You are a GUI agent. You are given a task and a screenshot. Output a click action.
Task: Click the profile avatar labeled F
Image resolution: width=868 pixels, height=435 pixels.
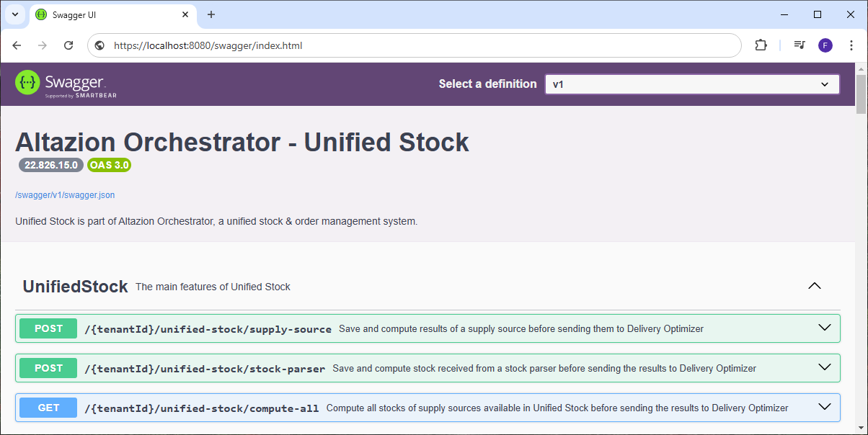[825, 45]
